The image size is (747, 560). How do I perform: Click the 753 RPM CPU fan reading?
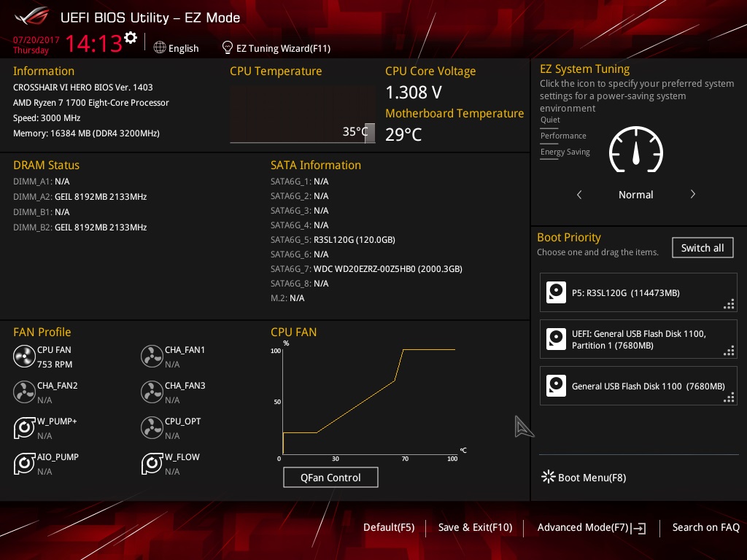pos(55,365)
